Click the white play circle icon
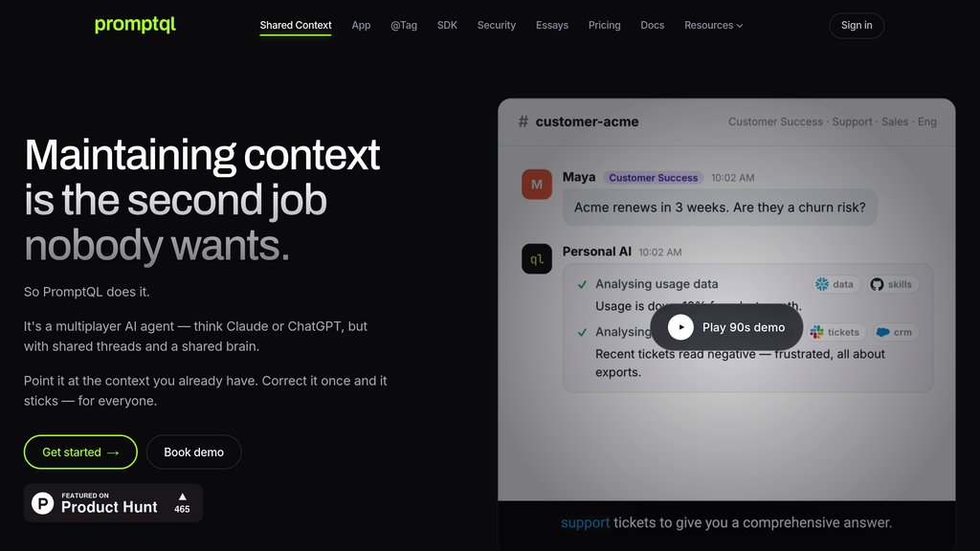The width and height of the screenshot is (980, 551). [680, 327]
